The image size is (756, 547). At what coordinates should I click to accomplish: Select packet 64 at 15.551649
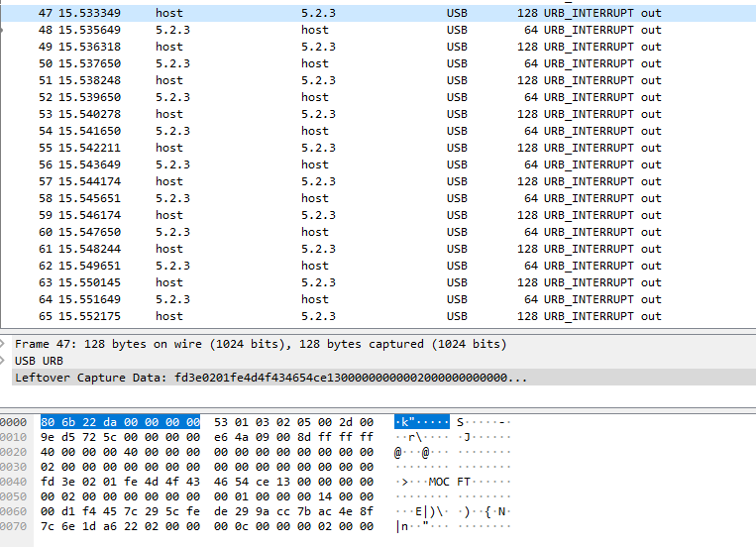click(x=378, y=300)
